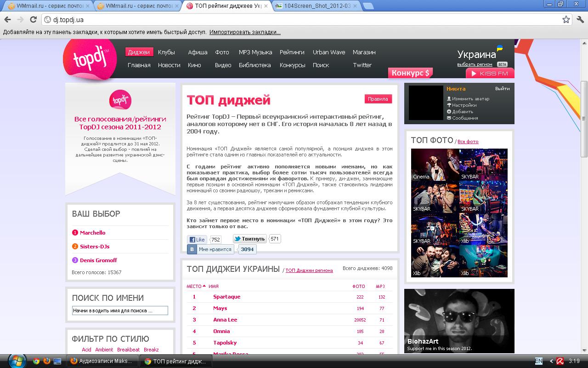The height and width of the screenshot is (368, 588).
Task: Click the Добавить plus icon
Action: tap(449, 112)
